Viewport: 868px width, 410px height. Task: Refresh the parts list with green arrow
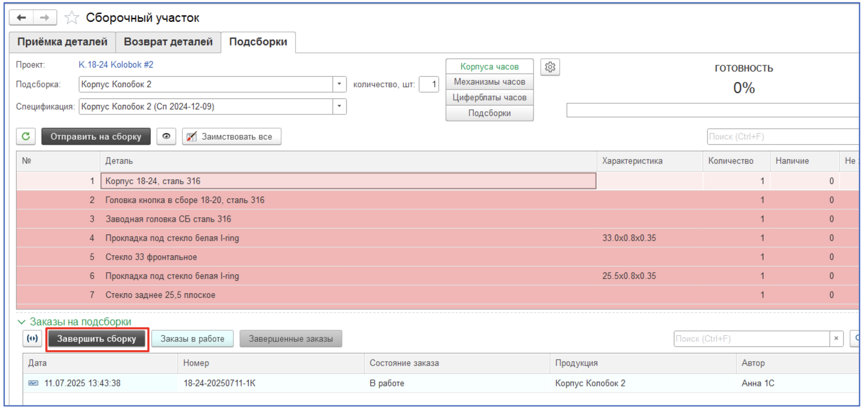[x=26, y=136]
